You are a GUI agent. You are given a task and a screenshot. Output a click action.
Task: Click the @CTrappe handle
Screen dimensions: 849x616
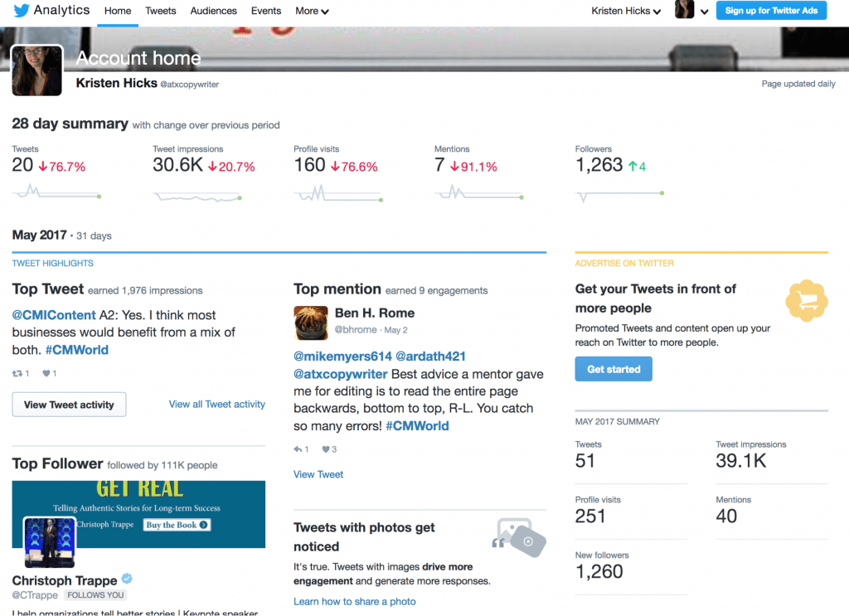(35, 595)
